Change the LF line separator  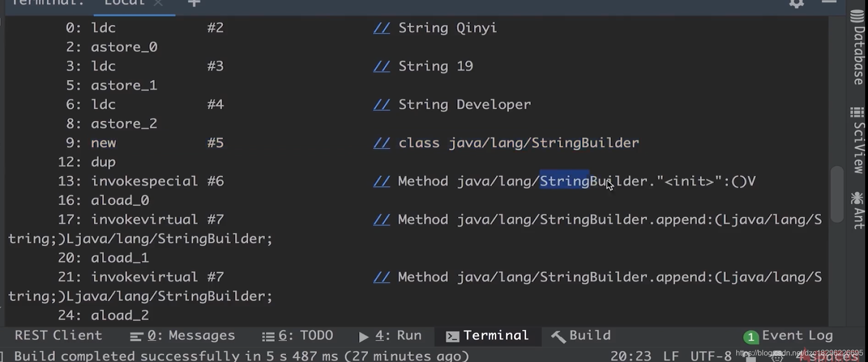[670, 356]
